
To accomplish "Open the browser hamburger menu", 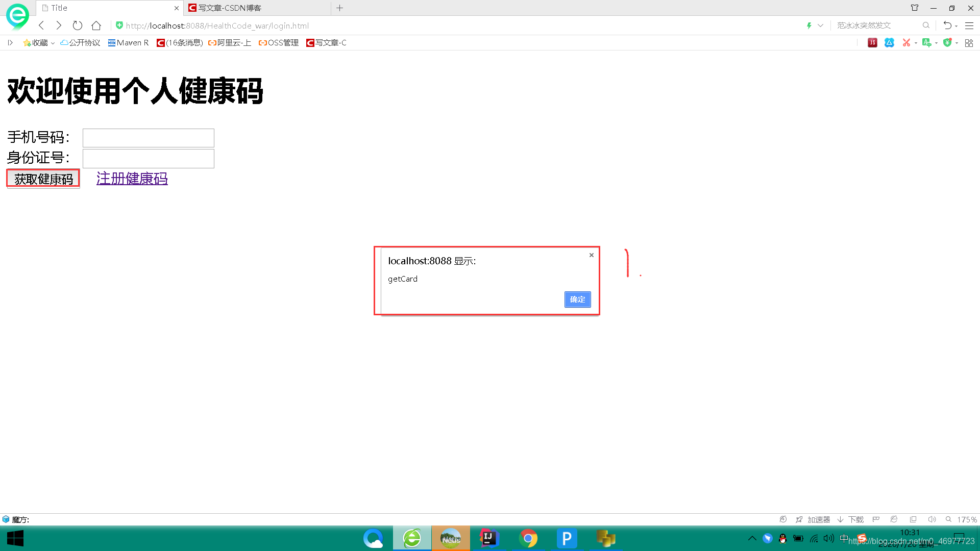I will [x=969, y=26].
